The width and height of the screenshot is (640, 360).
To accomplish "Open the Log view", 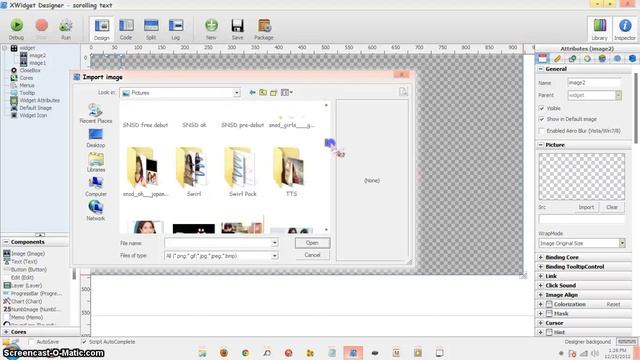I will coord(176,29).
